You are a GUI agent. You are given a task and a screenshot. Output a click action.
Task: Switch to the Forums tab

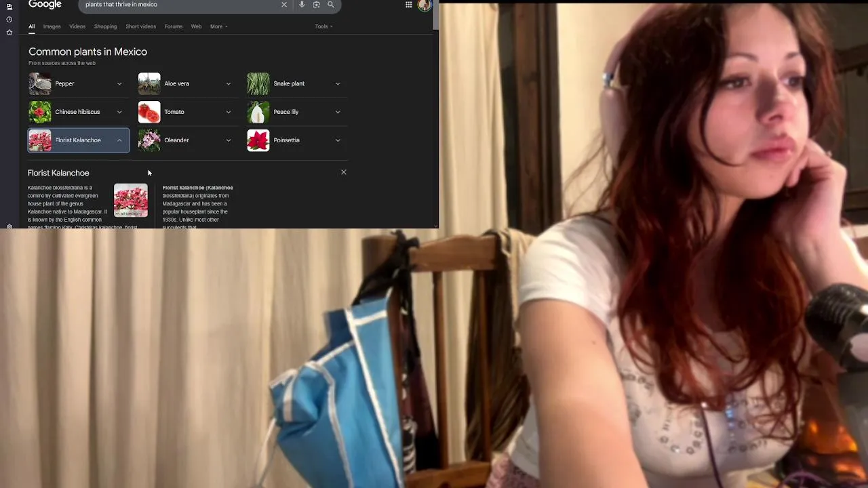[174, 26]
